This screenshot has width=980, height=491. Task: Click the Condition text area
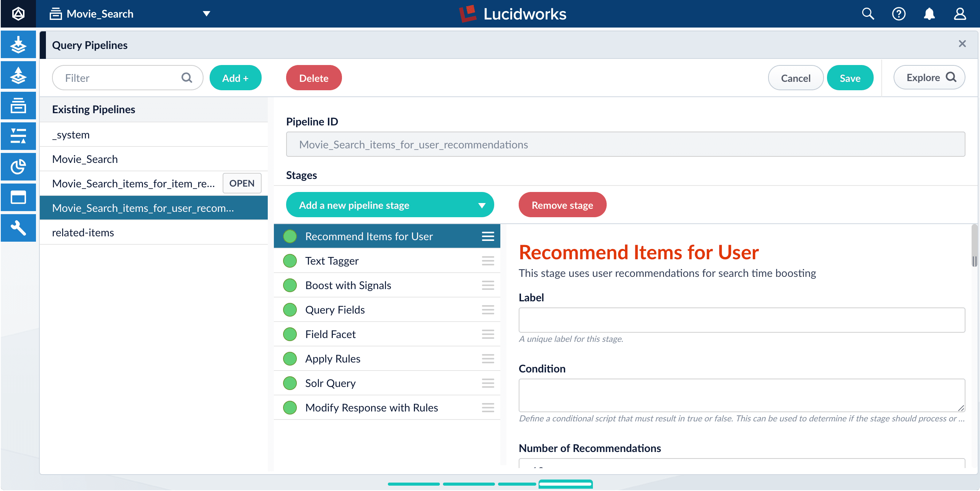pyautogui.click(x=742, y=395)
